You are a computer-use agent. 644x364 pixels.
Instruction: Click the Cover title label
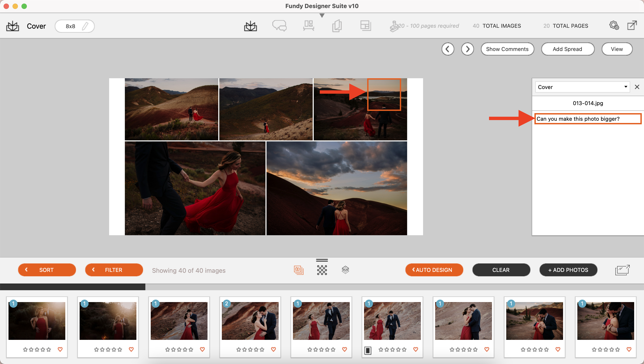pyautogui.click(x=36, y=26)
